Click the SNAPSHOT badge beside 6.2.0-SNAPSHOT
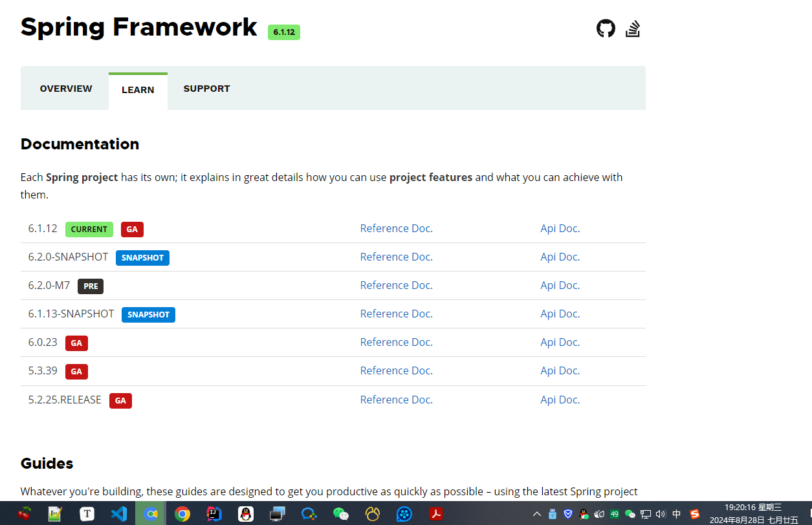The image size is (812, 525). click(x=142, y=258)
